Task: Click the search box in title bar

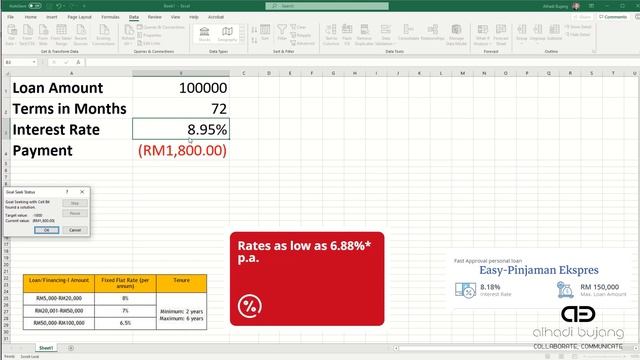Action: tap(327, 6)
